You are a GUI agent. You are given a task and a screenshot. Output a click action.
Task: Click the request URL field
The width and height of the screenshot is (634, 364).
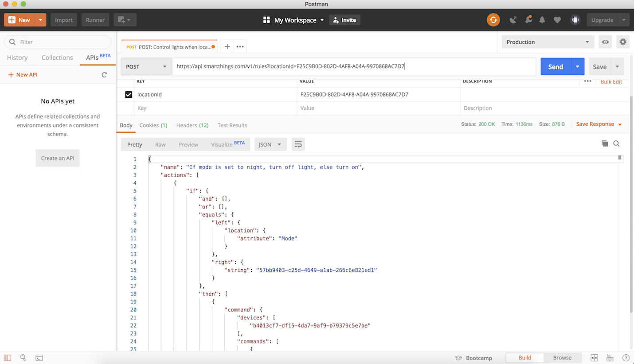[x=354, y=66]
